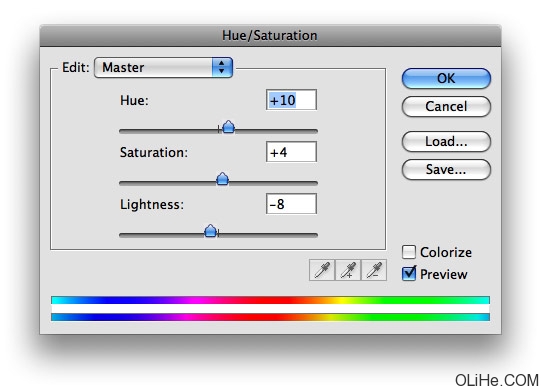
Task: Click the Hue slider handle
Action: (x=228, y=127)
